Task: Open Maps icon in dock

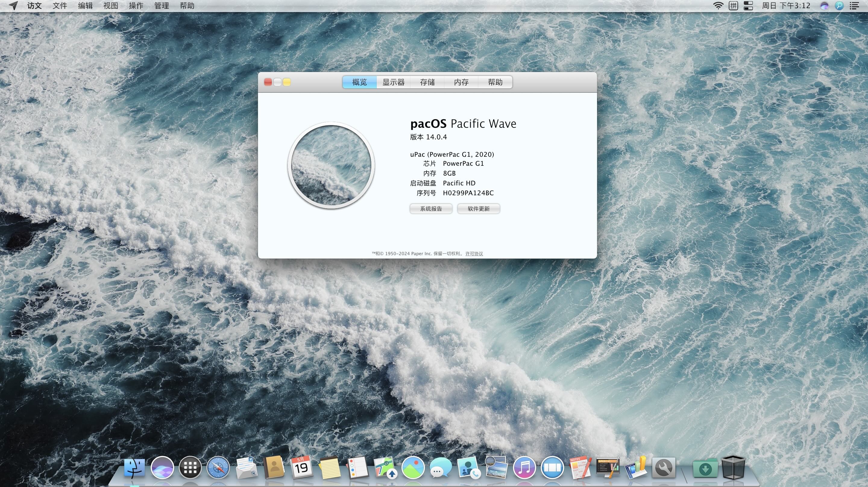Action: [385, 467]
